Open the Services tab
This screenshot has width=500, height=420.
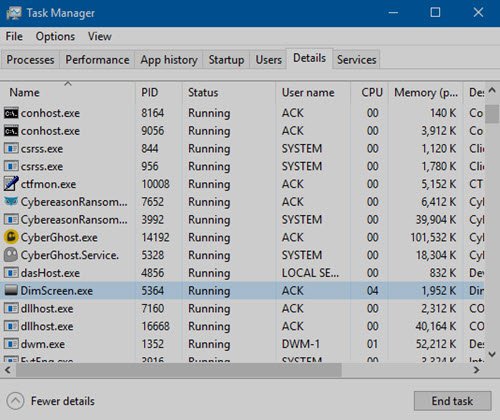coord(356,60)
